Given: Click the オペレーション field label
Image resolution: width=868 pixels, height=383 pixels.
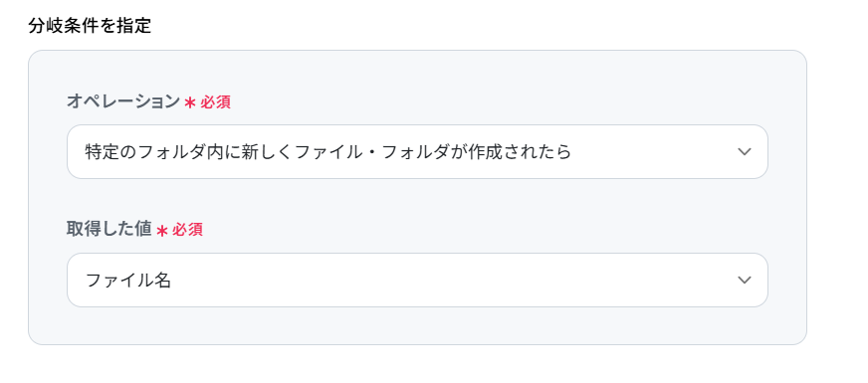Looking at the screenshot, I should (x=123, y=101).
